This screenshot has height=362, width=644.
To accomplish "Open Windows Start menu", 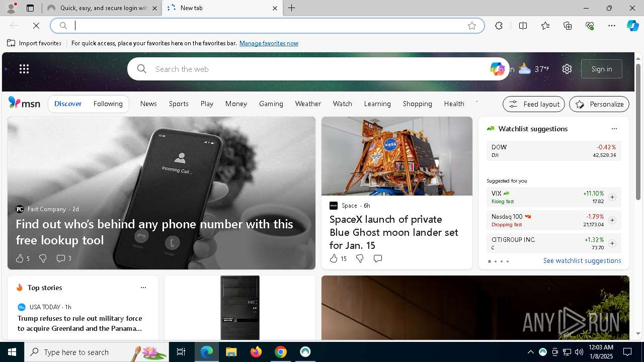I will pyautogui.click(x=12, y=352).
